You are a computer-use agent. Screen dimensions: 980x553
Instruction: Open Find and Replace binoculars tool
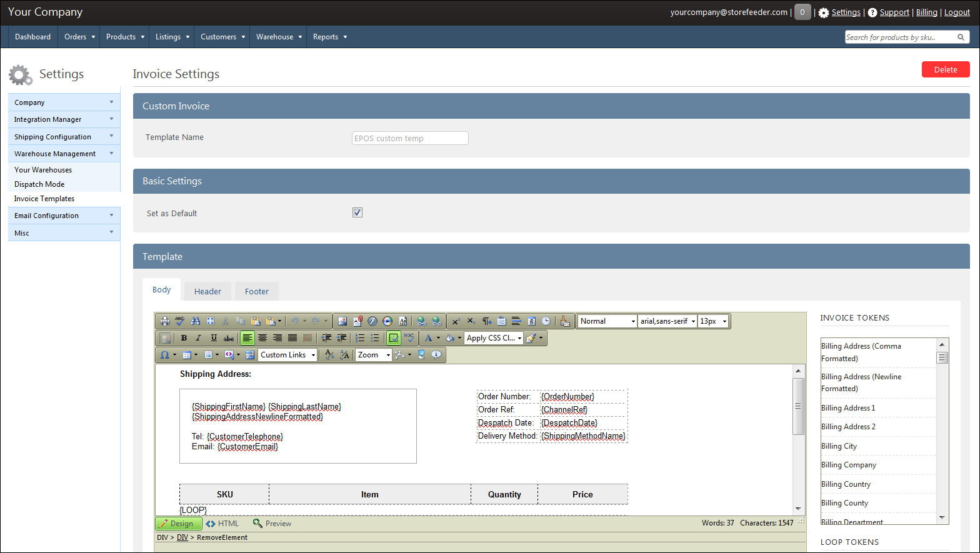tap(196, 321)
